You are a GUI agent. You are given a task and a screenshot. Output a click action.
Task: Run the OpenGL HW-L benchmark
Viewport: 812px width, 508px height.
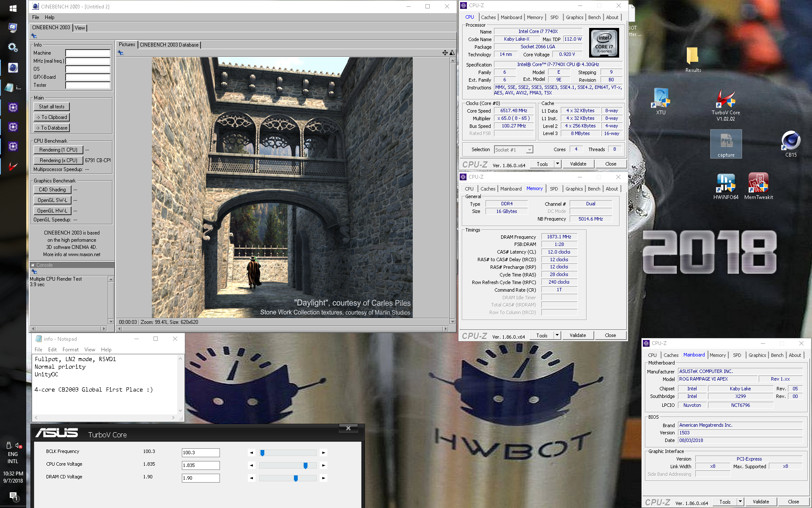pos(52,211)
